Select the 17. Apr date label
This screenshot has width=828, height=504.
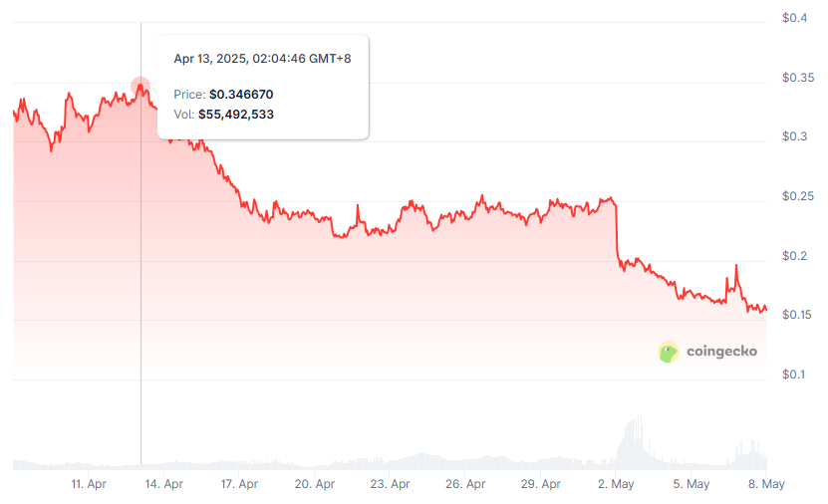point(239,484)
